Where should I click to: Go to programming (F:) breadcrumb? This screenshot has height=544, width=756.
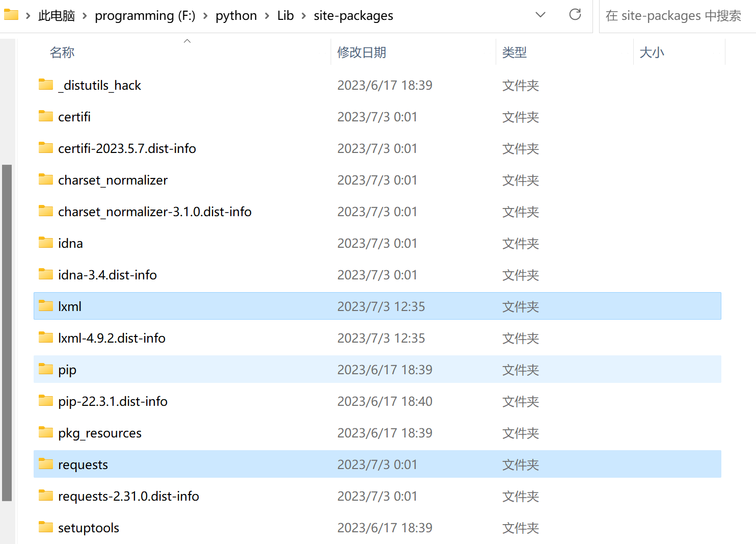145,16
